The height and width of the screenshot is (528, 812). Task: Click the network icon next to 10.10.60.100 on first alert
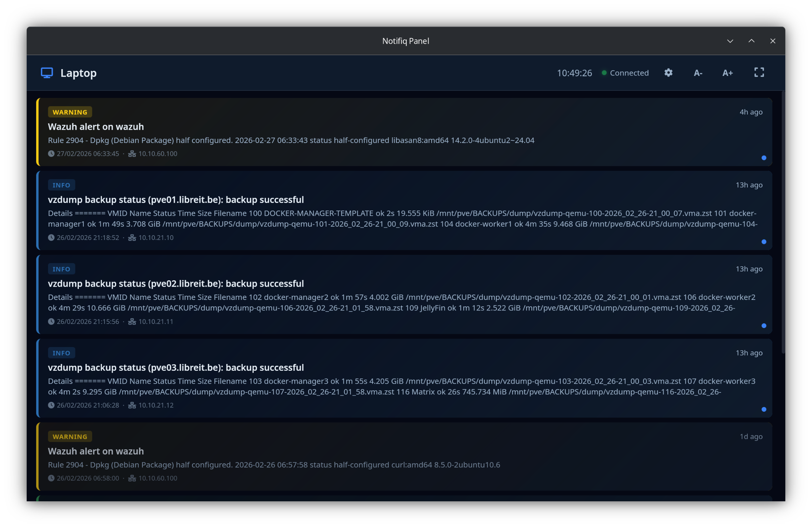point(132,154)
